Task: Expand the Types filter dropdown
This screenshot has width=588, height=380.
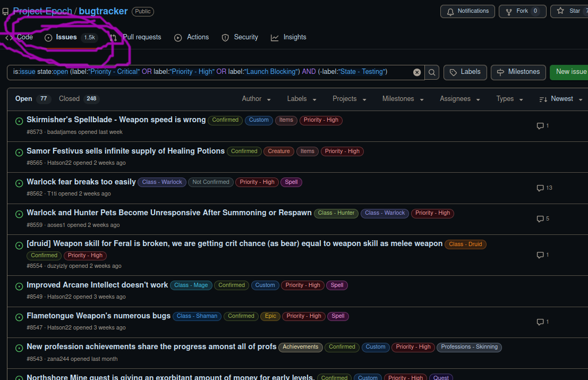Action: (509, 99)
